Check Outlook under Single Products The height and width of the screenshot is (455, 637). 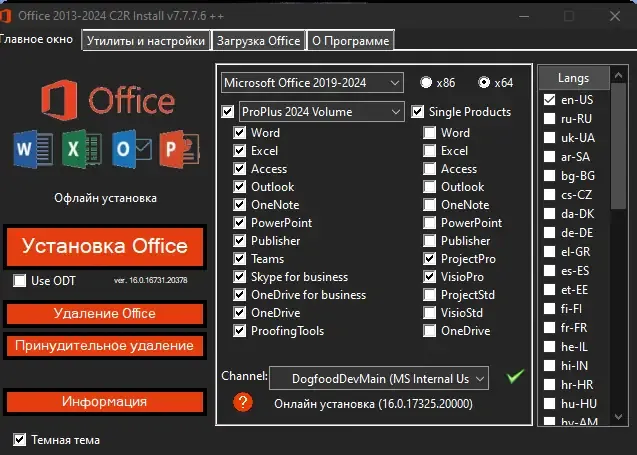click(429, 186)
